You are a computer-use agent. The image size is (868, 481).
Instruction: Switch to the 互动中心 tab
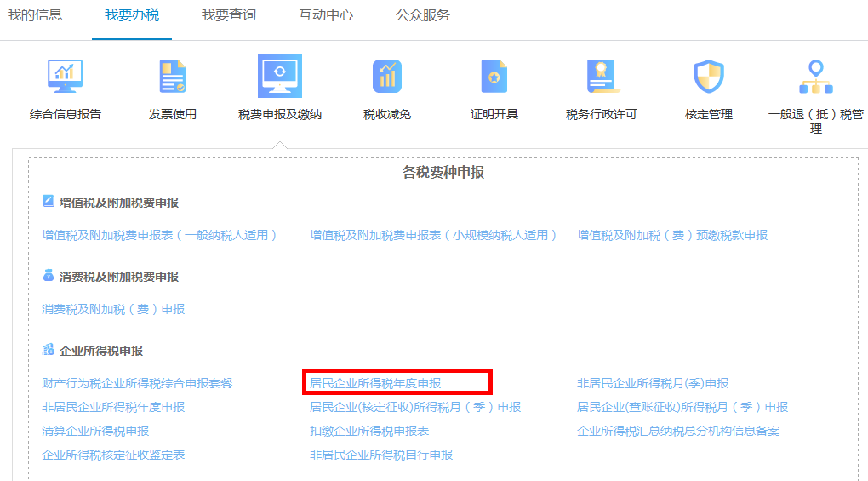(325, 15)
